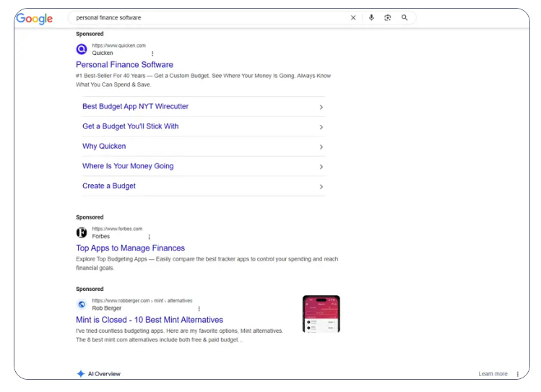Click the AI Overview sparkle icon
The width and height of the screenshot is (541, 392).
pos(80,374)
